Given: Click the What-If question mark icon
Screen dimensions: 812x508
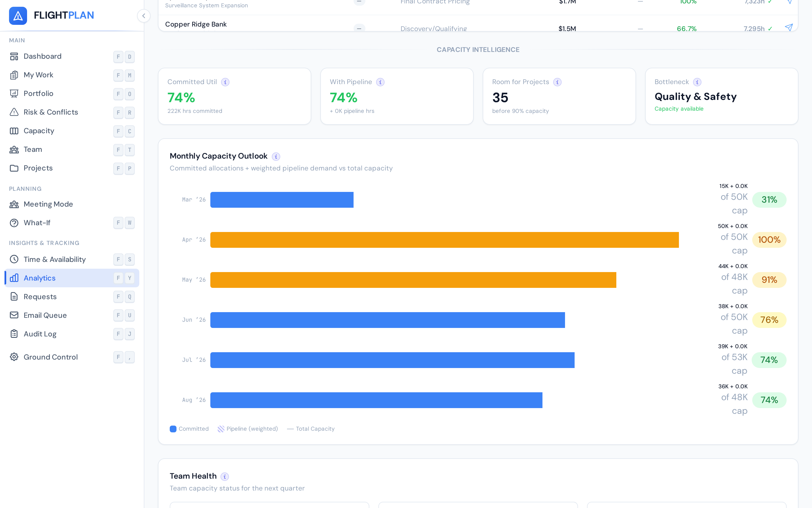Looking at the screenshot, I should coord(14,223).
